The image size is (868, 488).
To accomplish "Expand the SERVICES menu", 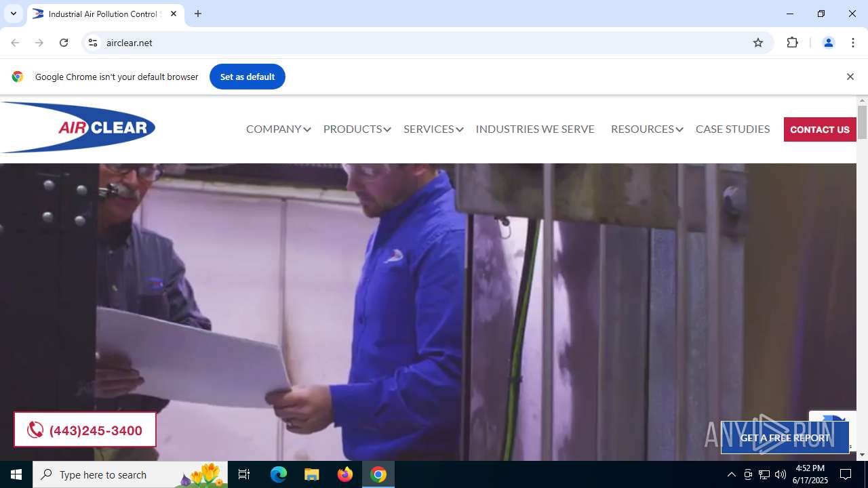I will (433, 129).
